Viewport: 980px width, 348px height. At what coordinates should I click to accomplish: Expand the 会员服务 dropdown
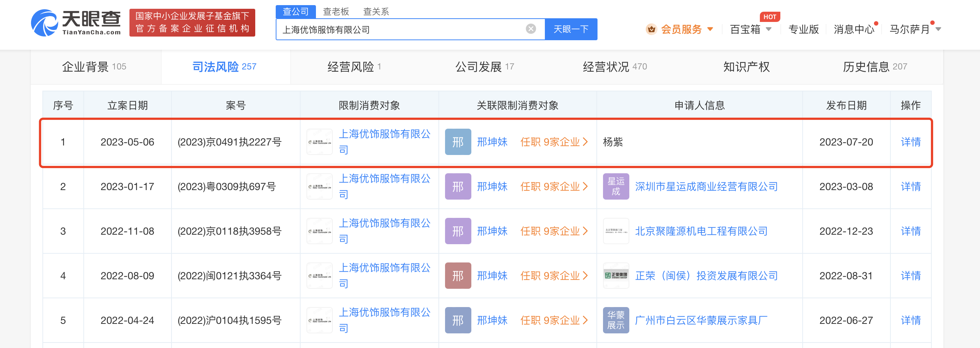710,29
